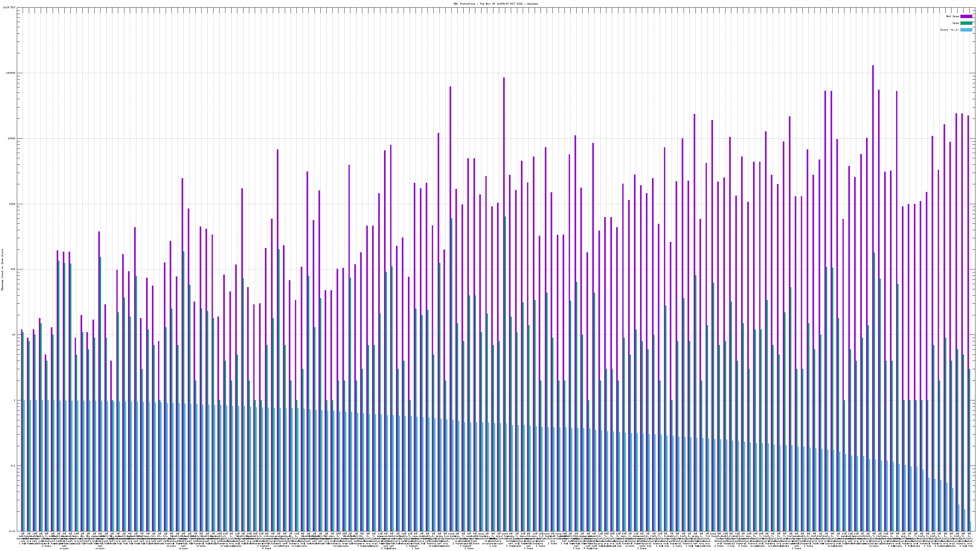Click the 'Message Count or Spam Score' axis title
The height and width of the screenshot is (551, 980).
tap(2, 270)
